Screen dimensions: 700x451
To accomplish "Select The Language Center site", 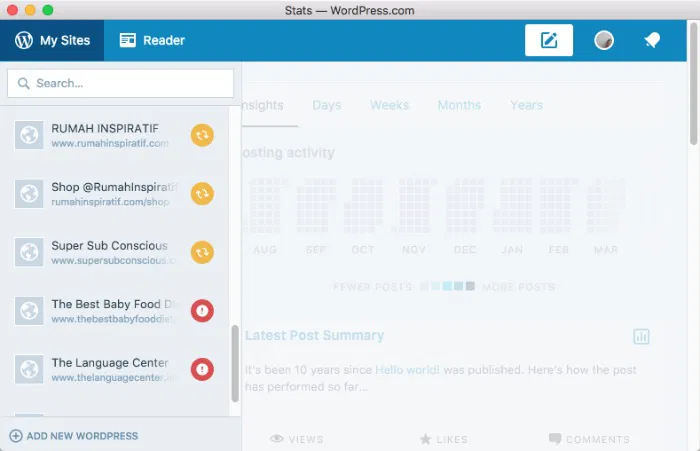I will pos(114,369).
